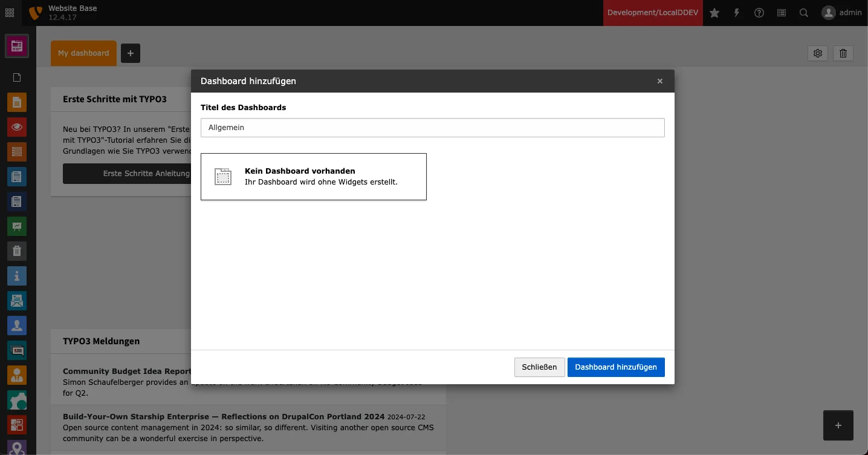The height and width of the screenshot is (455, 868).
Task: Open the admin user menu
Action: (841, 13)
